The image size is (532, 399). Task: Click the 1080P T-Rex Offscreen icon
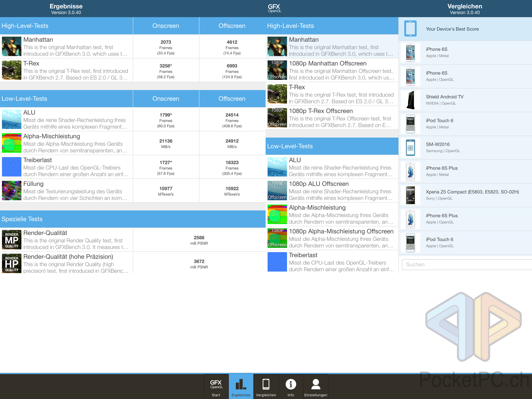277,118
